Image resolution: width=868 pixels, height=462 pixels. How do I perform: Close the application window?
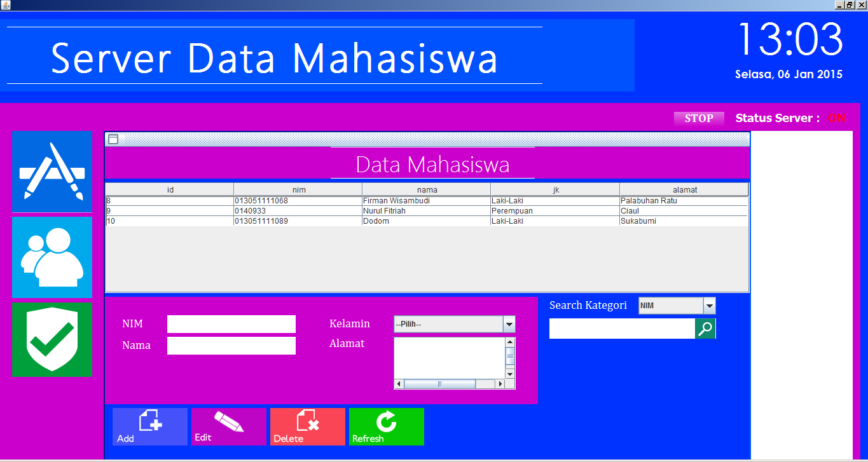(x=862, y=5)
